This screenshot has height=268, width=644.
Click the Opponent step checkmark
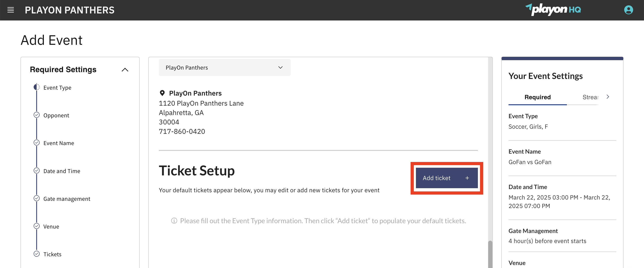(36, 115)
